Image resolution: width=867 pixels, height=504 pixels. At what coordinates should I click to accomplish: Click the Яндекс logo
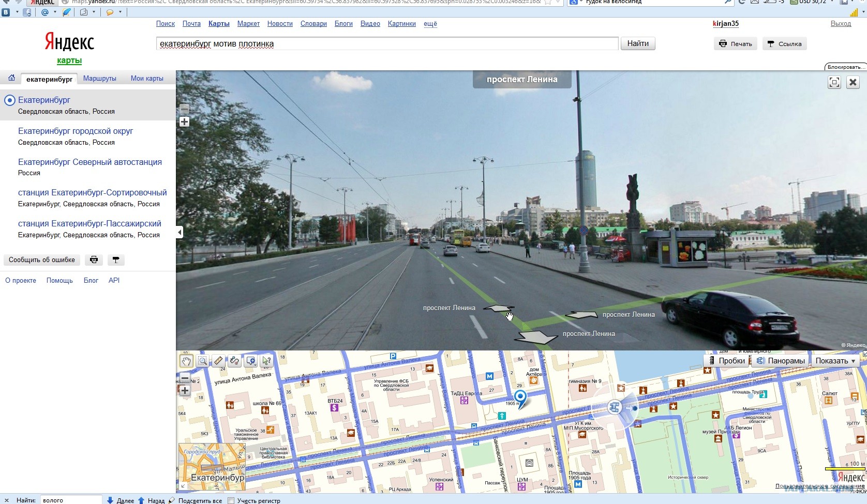tap(69, 42)
